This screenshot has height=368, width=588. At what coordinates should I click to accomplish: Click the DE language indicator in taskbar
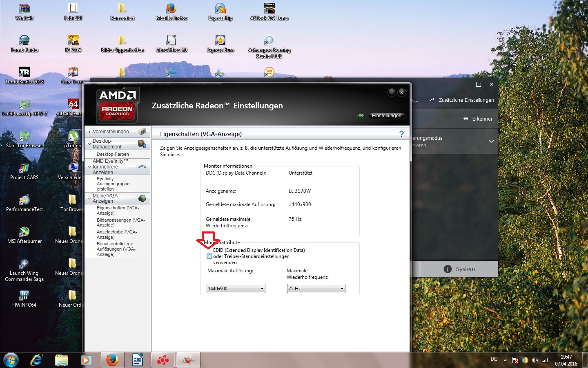click(494, 359)
